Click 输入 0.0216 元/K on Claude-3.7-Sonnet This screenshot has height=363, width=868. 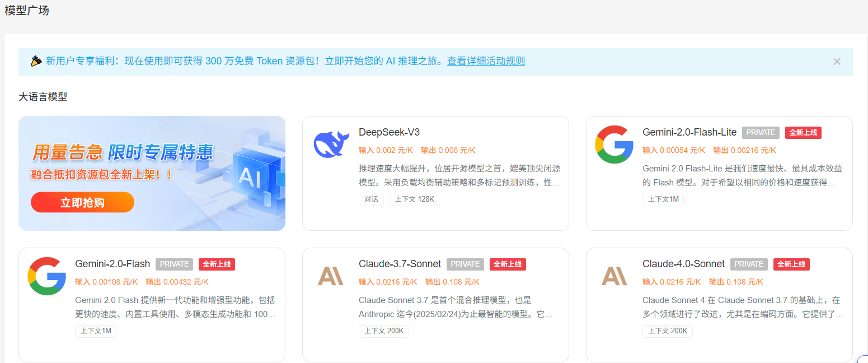coord(388,282)
